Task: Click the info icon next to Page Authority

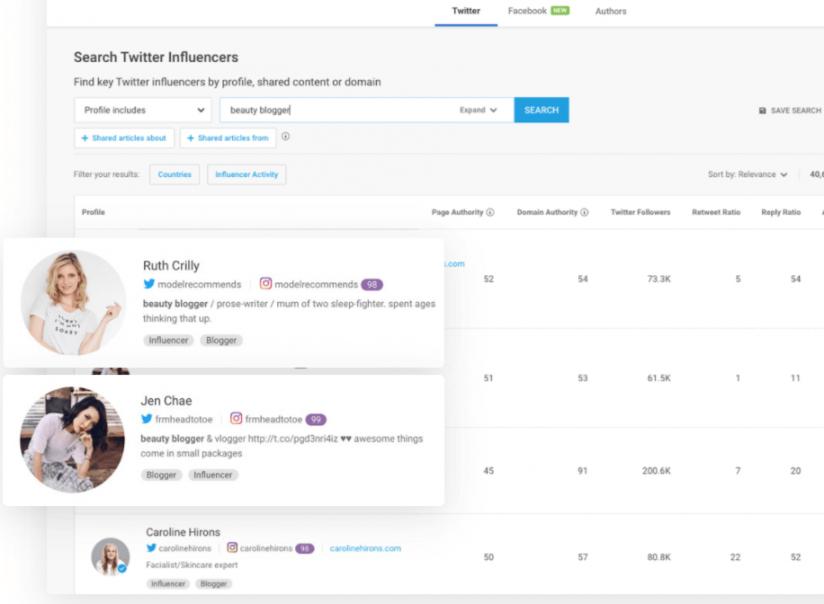Action: (x=490, y=213)
